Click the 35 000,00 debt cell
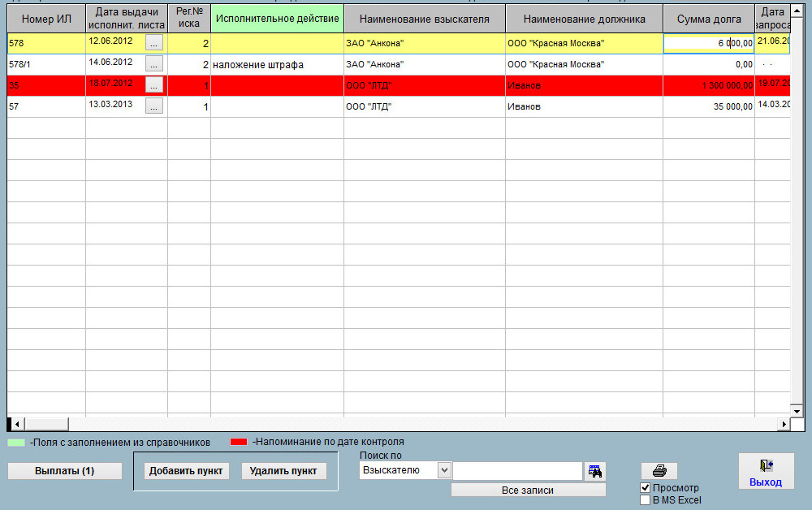Viewport: 812px width, 510px height. click(709, 106)
